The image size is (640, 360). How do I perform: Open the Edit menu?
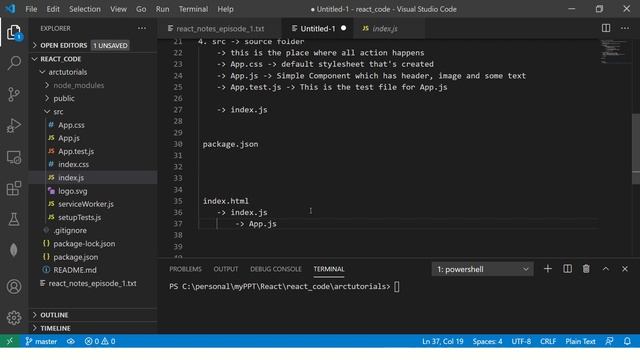tap(53, 9)
